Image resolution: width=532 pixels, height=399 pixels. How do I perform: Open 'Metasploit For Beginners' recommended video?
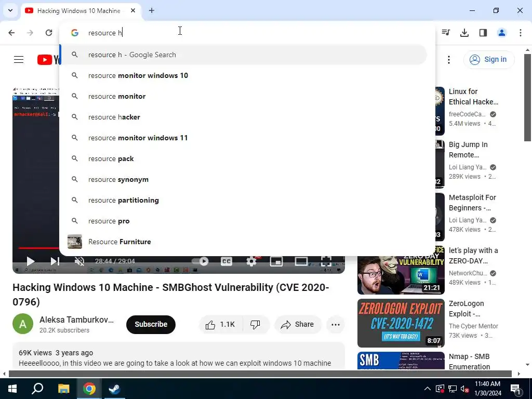point(472,203)
